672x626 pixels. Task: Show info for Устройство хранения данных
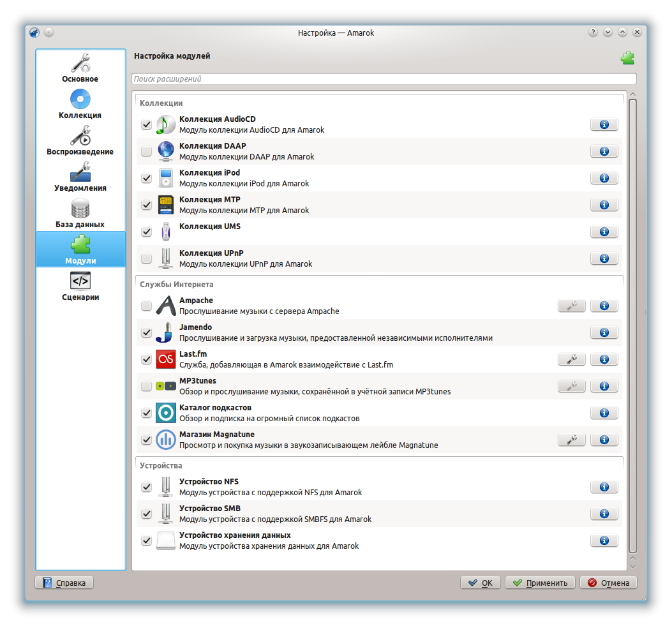tap(604, 540)
